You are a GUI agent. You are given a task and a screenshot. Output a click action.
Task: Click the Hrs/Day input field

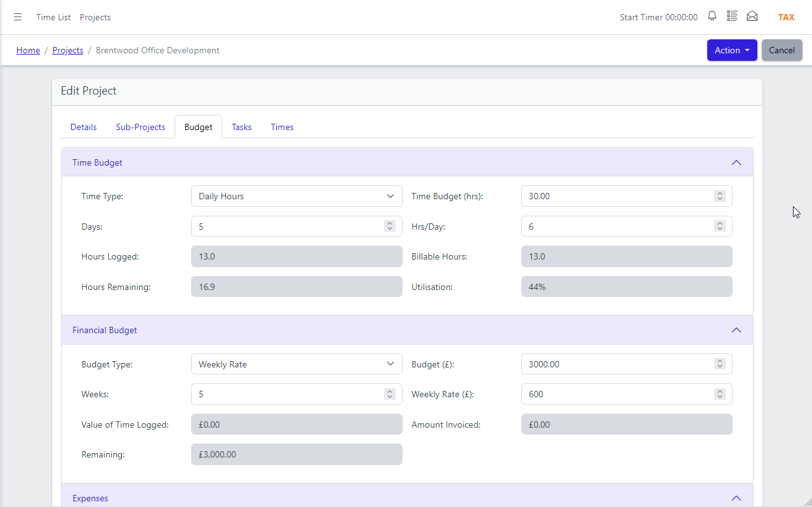click(627, 227)
